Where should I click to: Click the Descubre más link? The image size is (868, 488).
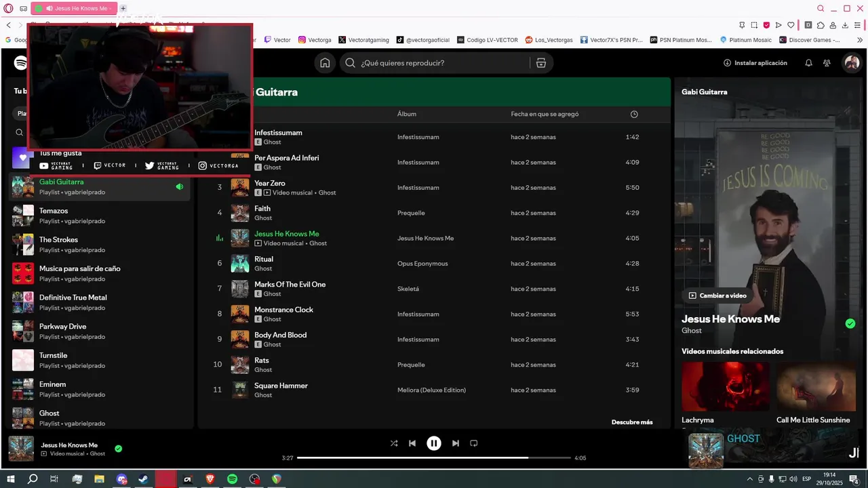click(x=632, y=422)
